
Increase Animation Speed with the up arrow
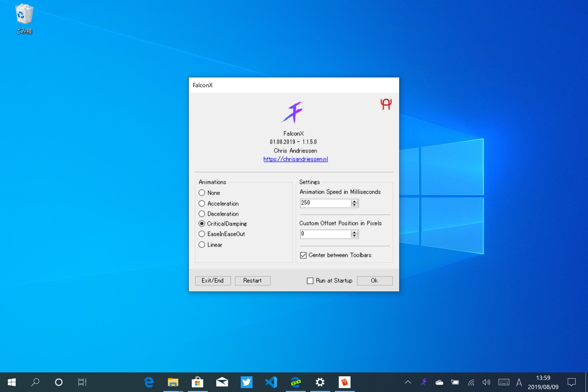coord(354,201)
